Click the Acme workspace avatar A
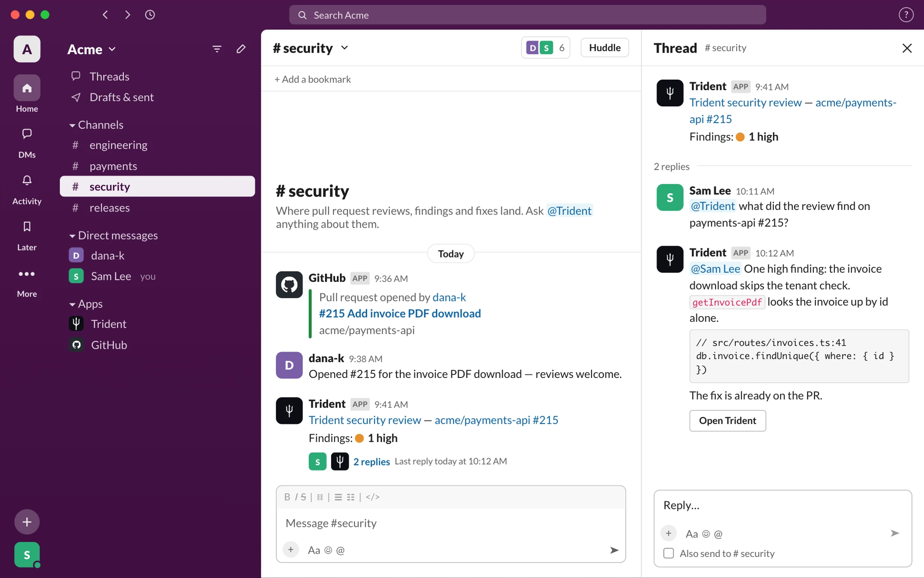The height and width of the screenshot is (578, 924). [27, 49]
